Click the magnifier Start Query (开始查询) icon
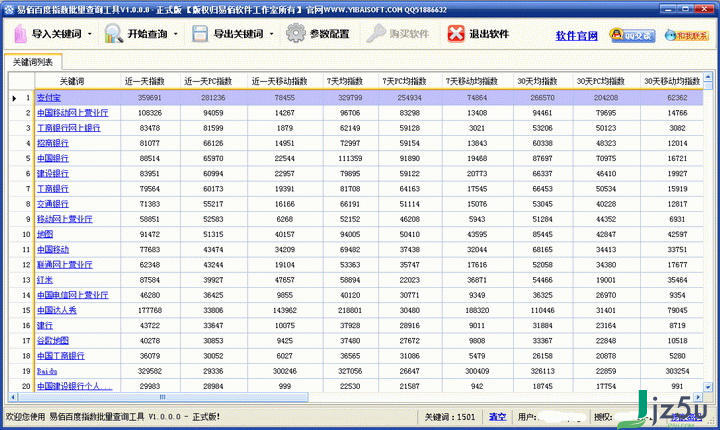The width and height of the screenshot is (720, 430). point(113,34)
